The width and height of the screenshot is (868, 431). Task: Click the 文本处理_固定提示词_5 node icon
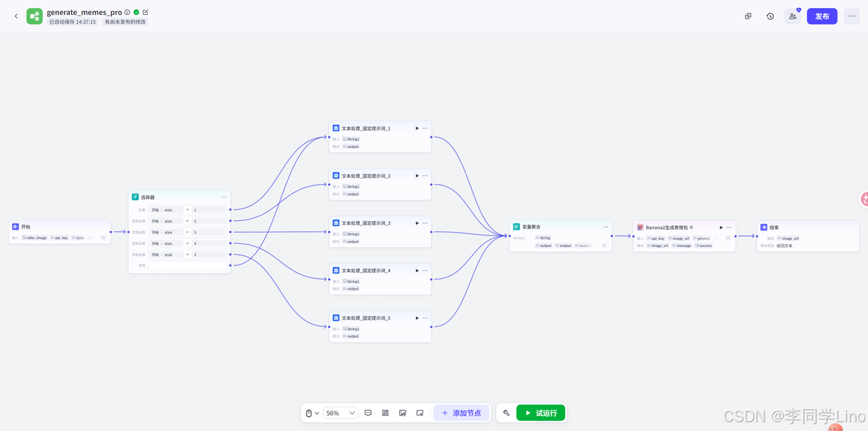click(336, 318)
